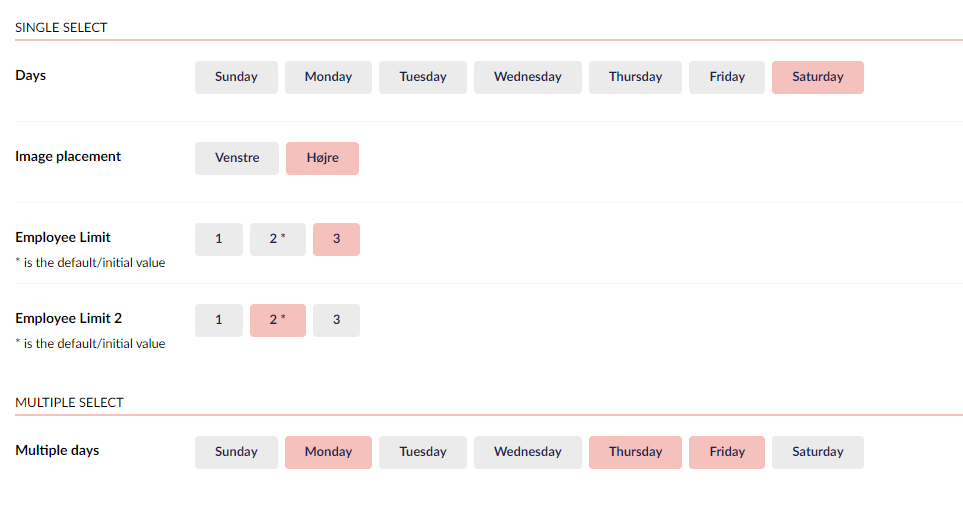Click 2 * in Employee Limit 2
The height and width of the screenshot is (515, 963).
pos(277,320)
